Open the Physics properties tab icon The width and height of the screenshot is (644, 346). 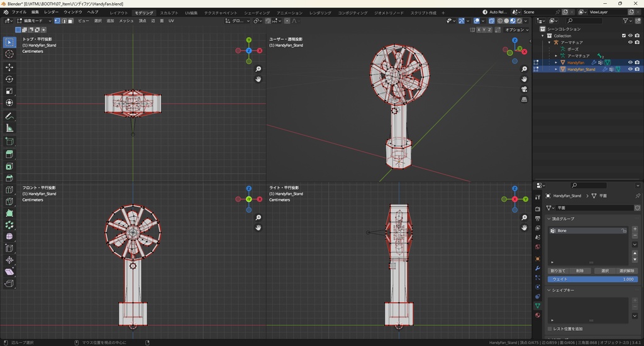[538, 287]
